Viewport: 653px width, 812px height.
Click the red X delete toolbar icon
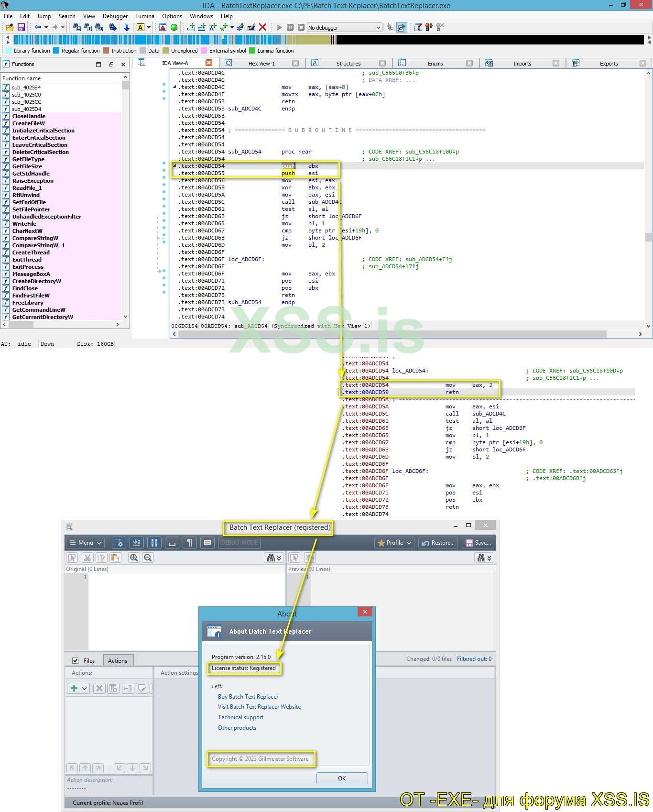coord(262,27)
